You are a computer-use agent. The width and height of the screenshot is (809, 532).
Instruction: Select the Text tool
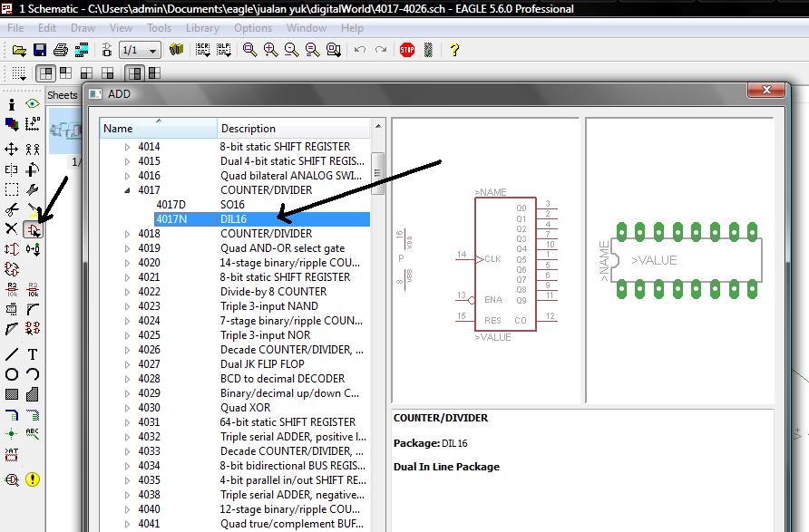coord(33,354)
